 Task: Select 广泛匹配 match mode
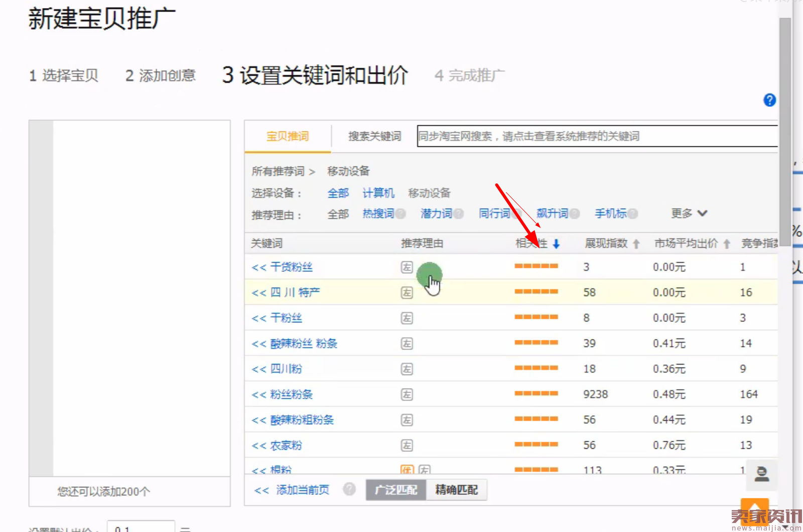[396, 490]
